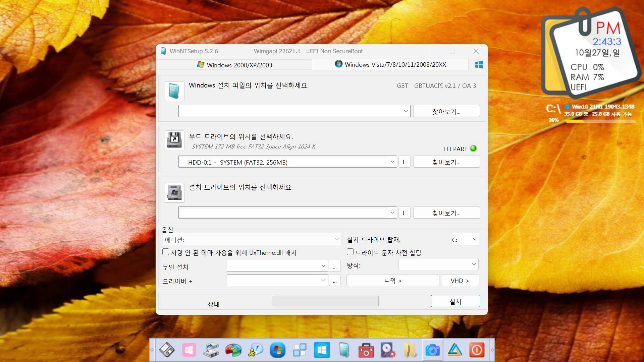Browse for the installation drive location
Image resolution: width=644 pixels, height=362 pixels.
(x=446, y=213)
